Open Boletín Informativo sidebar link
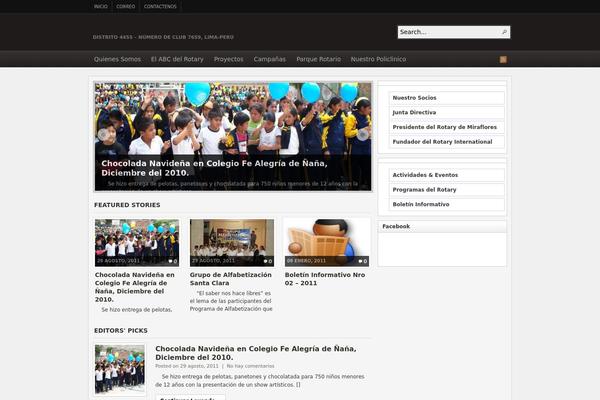Image resolution: width=600 pixels, height=400 pixels. [447, 204]
